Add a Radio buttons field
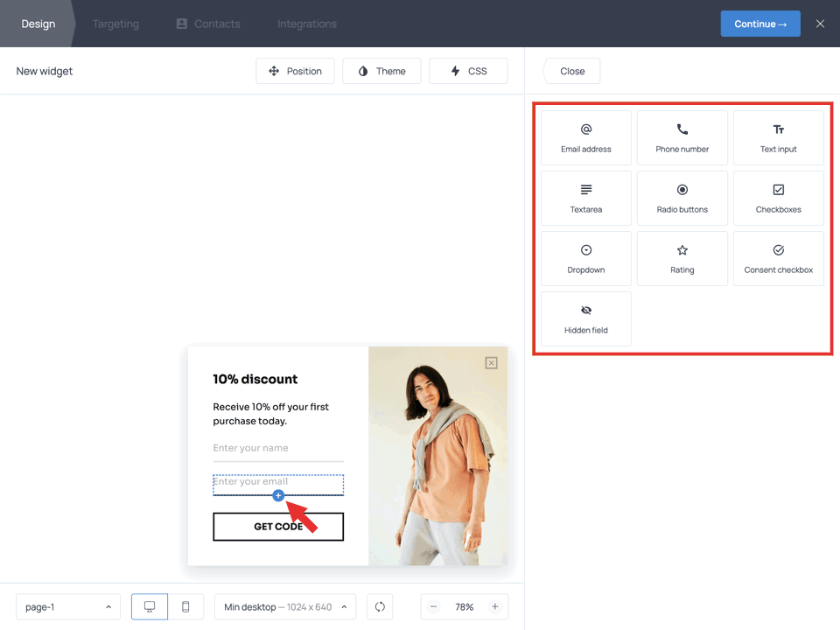This screenshot has height=630, width=840. [x=682, y=198]
